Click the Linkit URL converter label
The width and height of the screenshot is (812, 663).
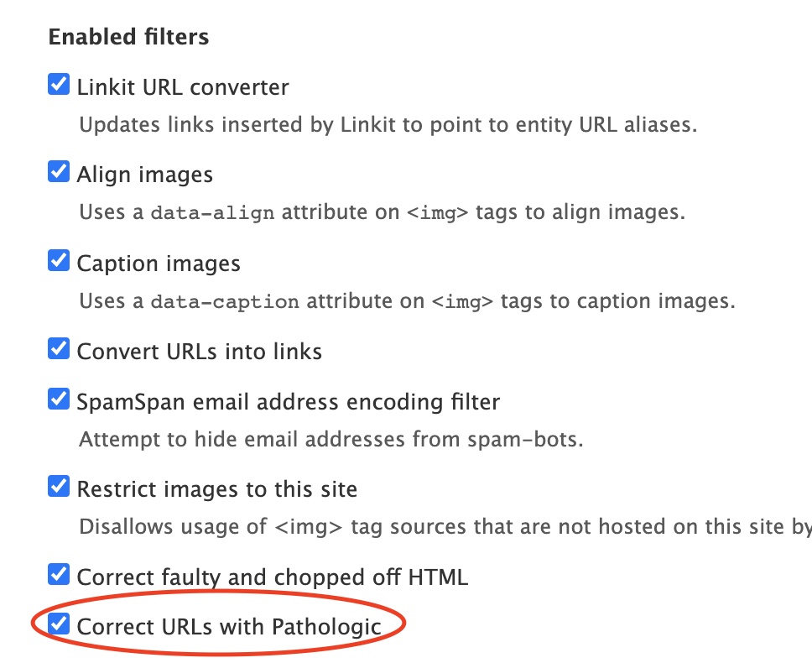click(183, 86)
